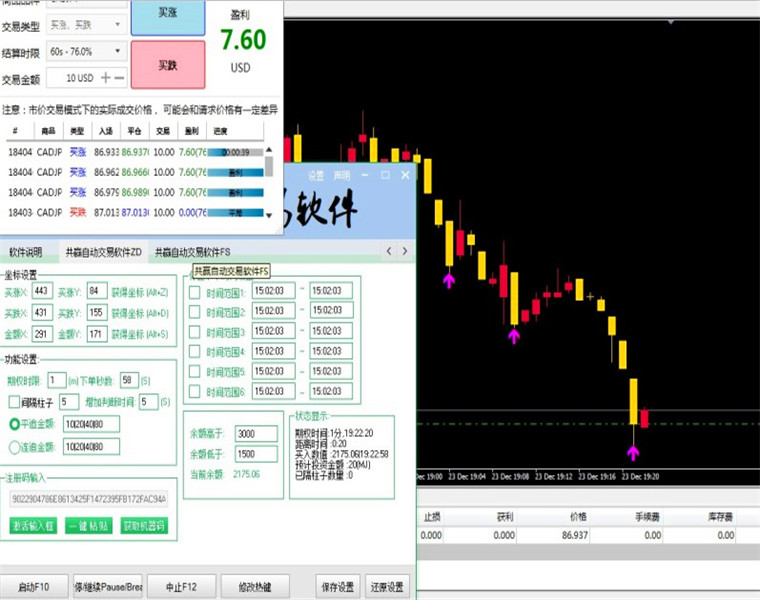Tick the 间隔柱子 checkbox

coord(14,402)
